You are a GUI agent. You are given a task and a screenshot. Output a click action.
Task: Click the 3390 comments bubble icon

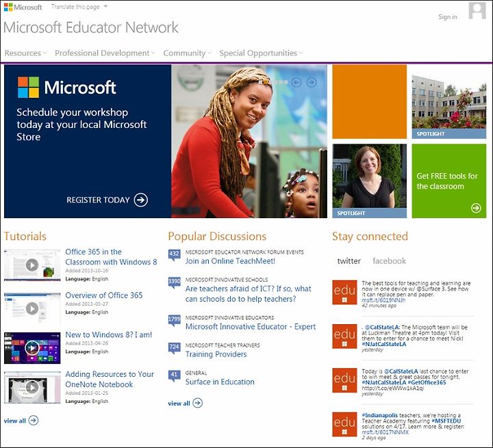(x=174, y=282)
